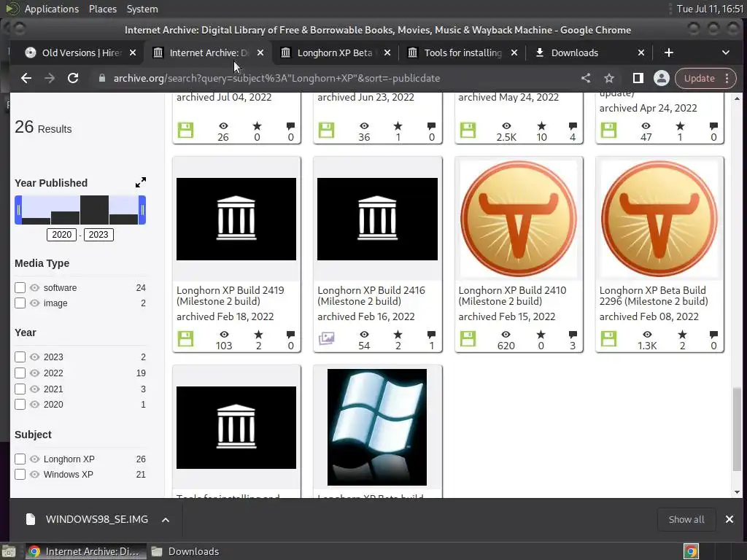The image size is (747, 560).
Task: Click the site lock icon in address bar
Action: tap(102, 78)
